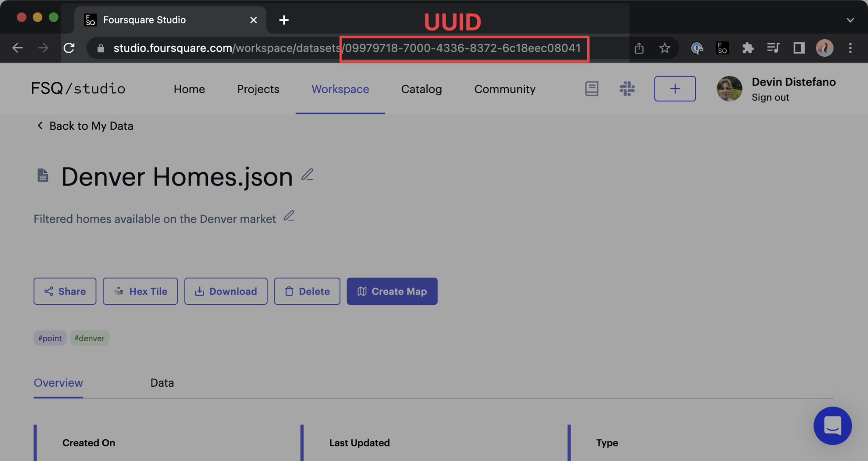Select the Workspace nav item
This screenshot has width=868, height=461.
[x=340, y=89]
